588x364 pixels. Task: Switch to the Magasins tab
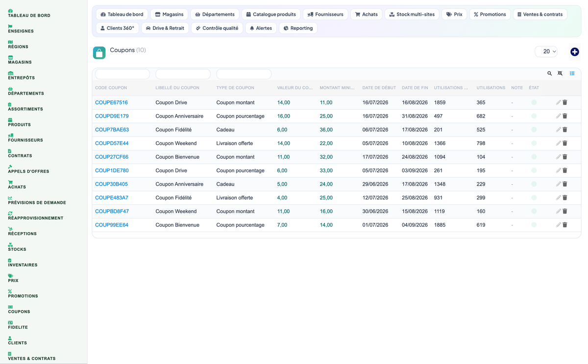click(169, 14)
